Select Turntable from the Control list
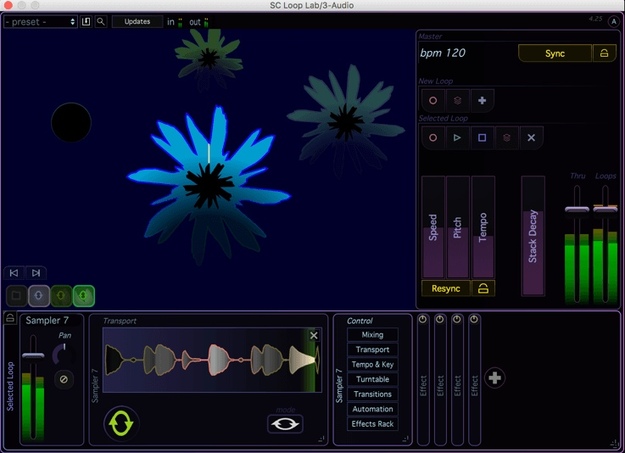 [x=372, y=380]
